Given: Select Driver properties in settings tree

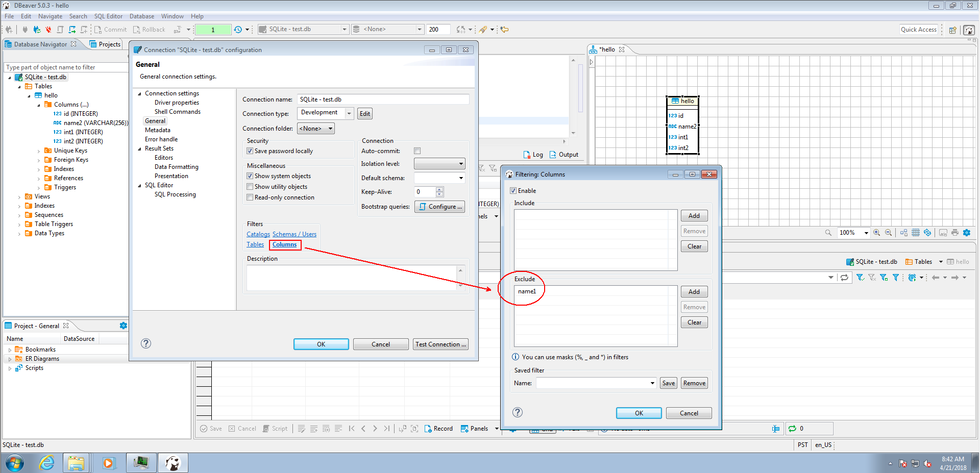Looking at the screenshot, I should 177,103.
